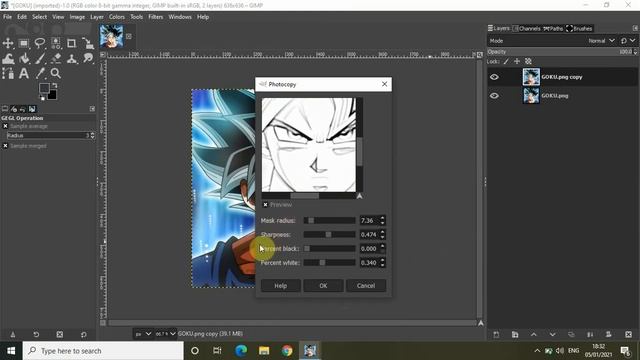Open the layer Mode dropdown showing Normal
The width and height of the screenshot is (640, 360).
tap(601, 41)
